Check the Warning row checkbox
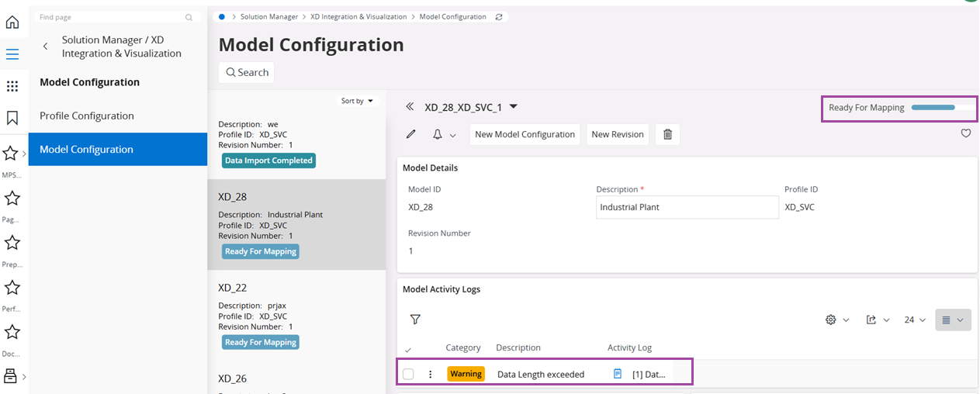Screen dimensions: 980x394 [x=408, y=374]
